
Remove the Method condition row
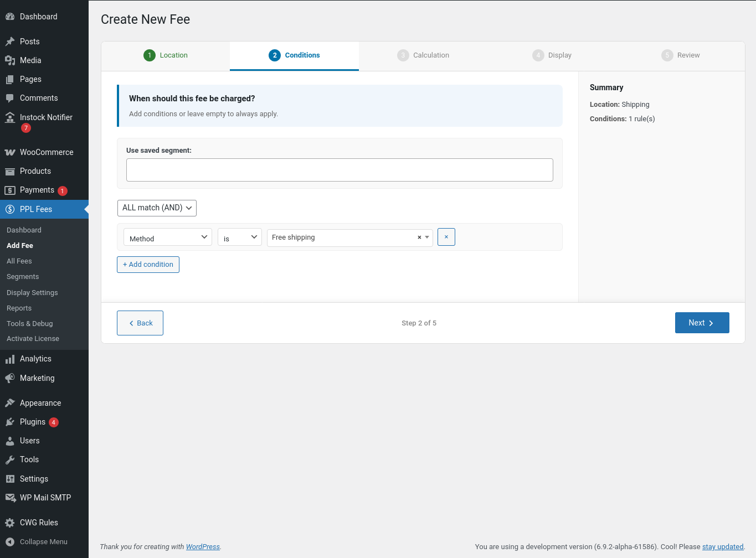point(446,237)
